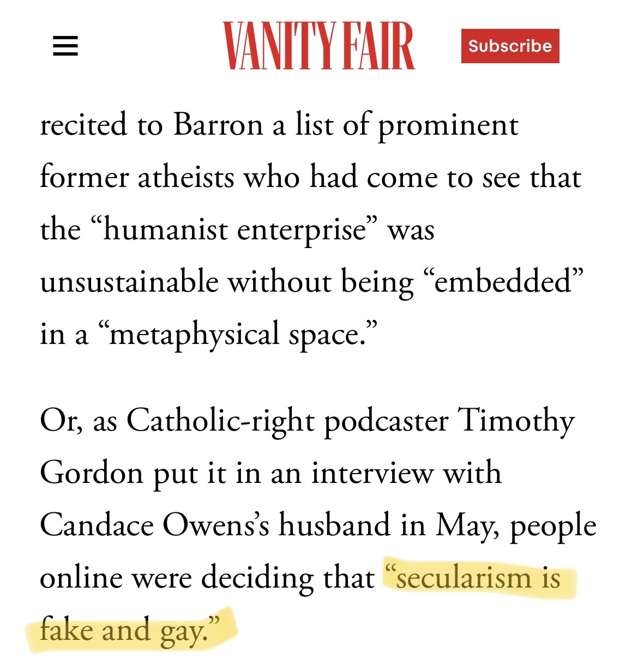
Task: Click the word "podcaster" in the article
Action: 386,421
